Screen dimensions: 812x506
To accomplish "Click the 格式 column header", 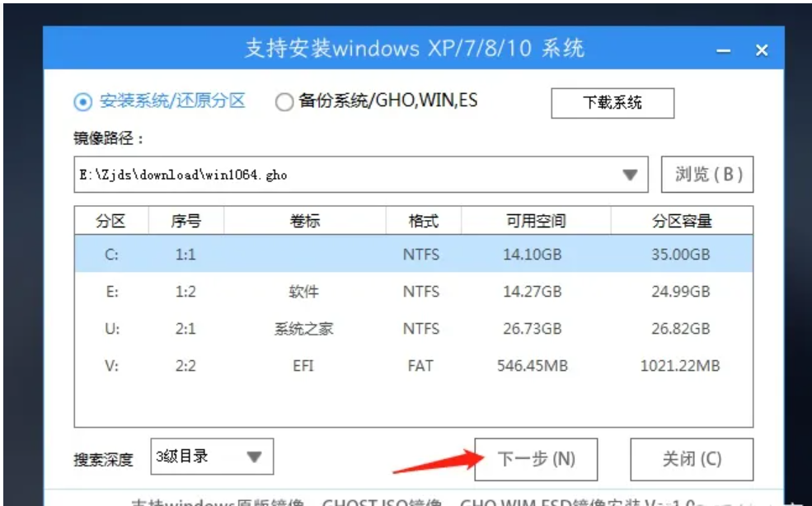I will [424, 221].
